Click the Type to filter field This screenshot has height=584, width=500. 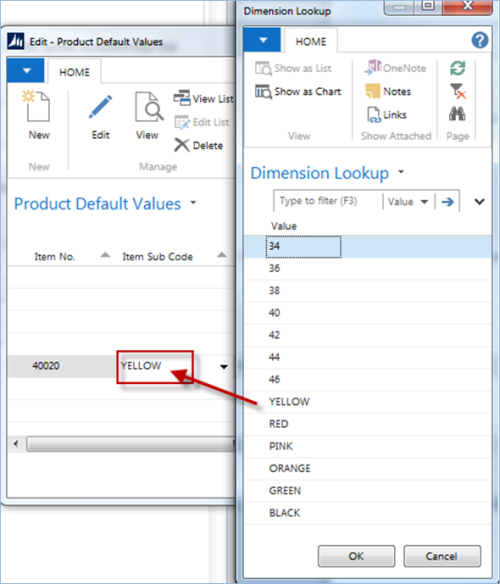pos(329,201)
